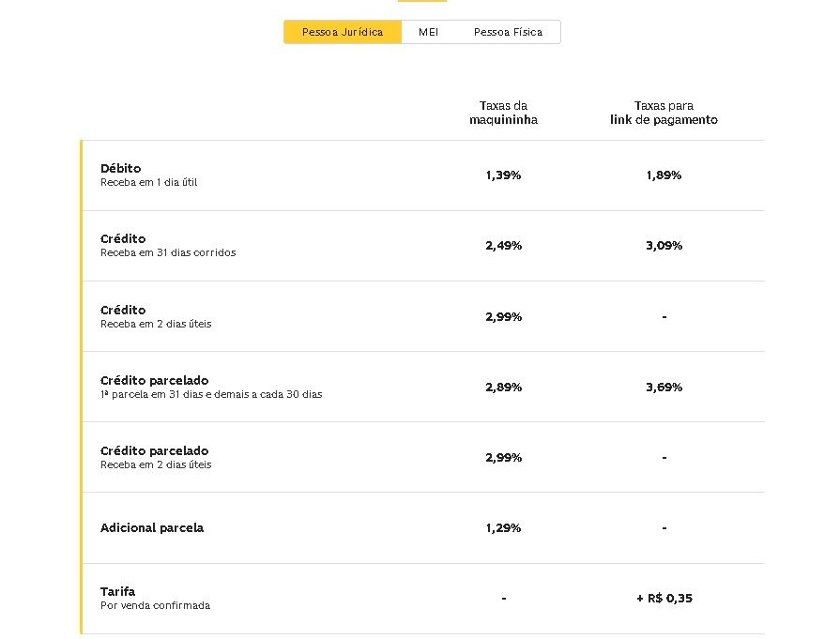Click the 1,39% débito maquininha rate
840x639 pixels.
(503, 175)
